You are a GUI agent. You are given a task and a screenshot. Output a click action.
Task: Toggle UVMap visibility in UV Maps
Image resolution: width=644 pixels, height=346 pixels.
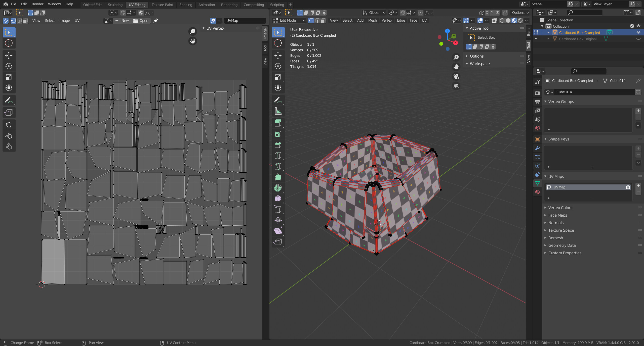[x=628, y=187]
